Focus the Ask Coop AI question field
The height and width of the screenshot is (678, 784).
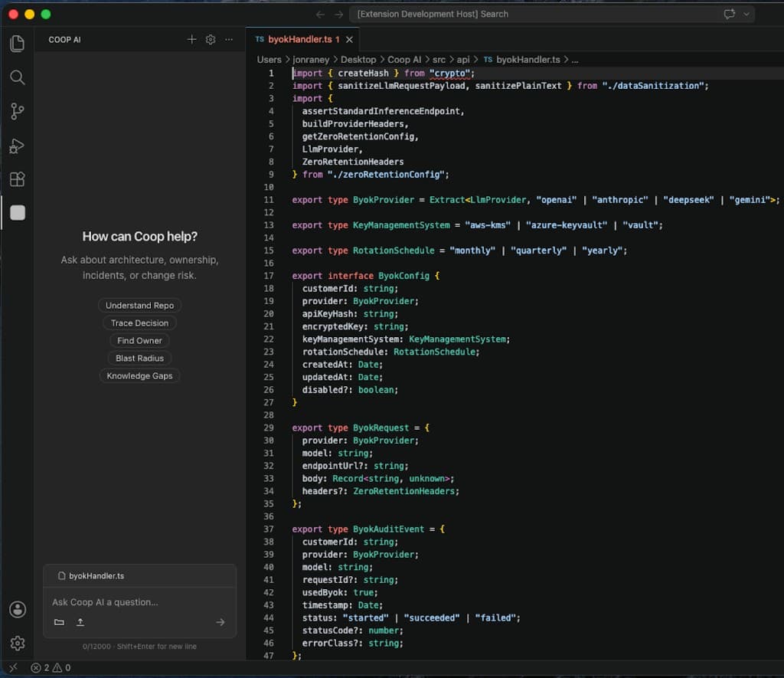click(x=139, y=602)
